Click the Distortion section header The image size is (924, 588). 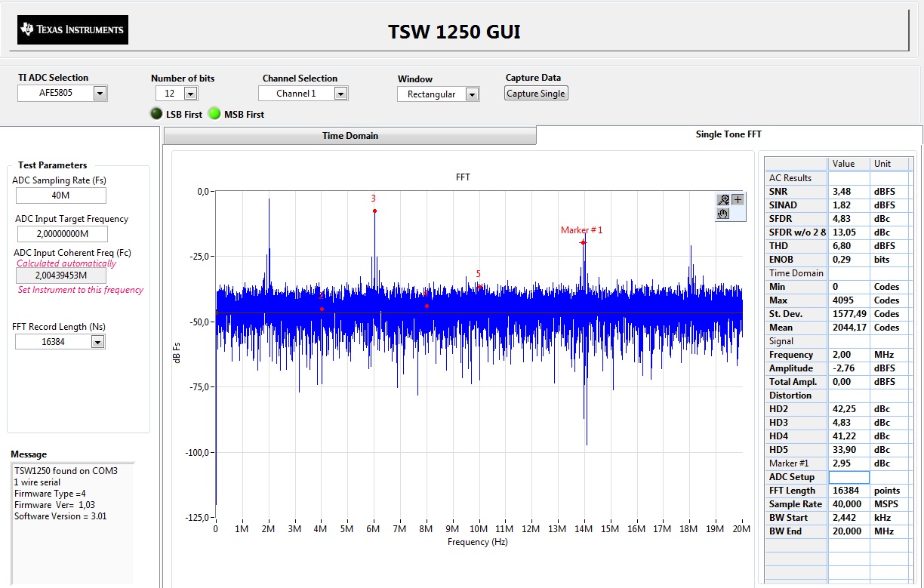point(796,396)
